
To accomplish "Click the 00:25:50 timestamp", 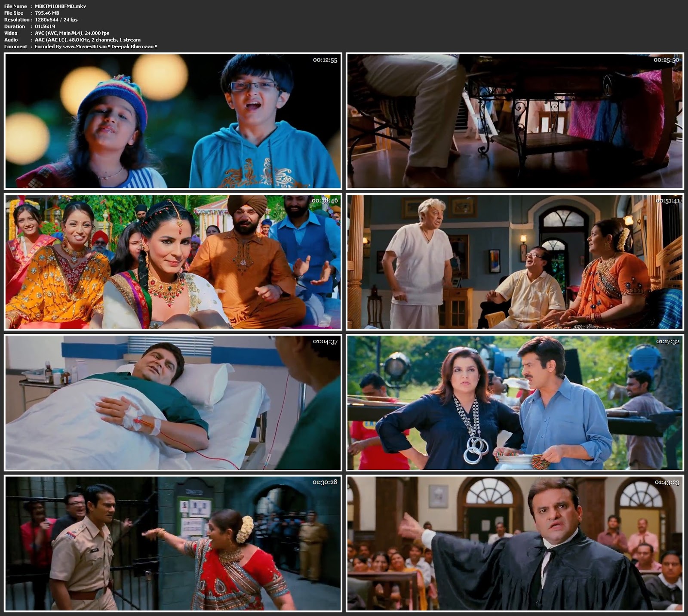I will 666,60.
